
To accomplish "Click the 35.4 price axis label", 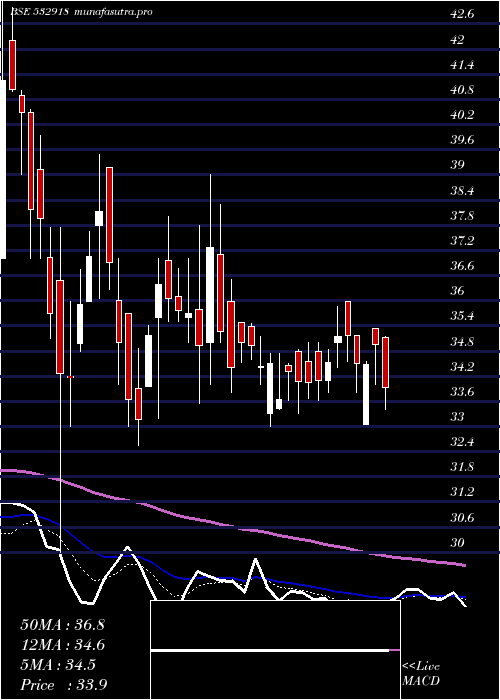I will click(462, 316).
